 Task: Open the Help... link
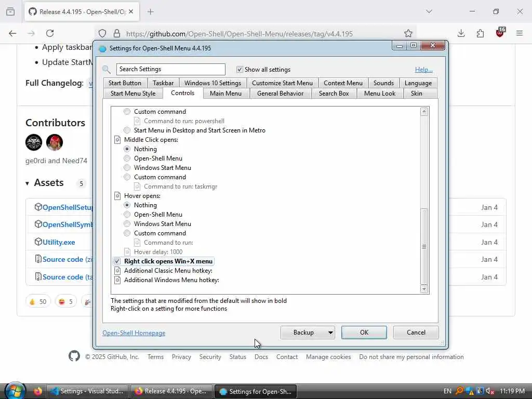(x=424, y=70)
